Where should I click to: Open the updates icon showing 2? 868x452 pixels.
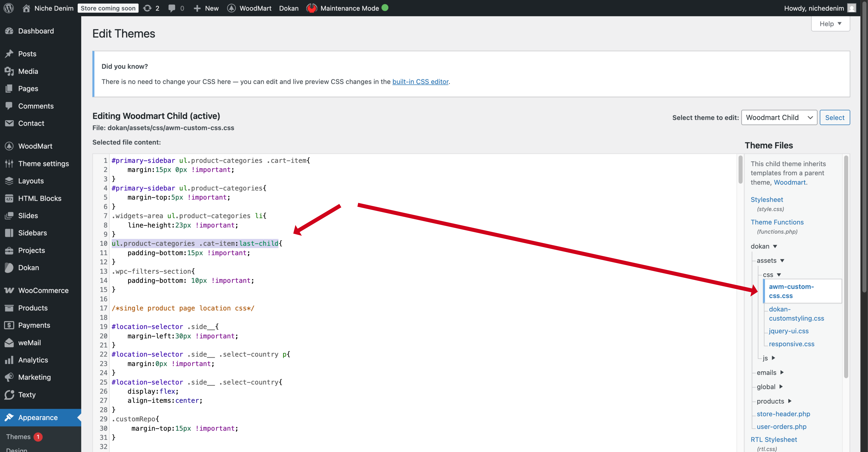click(147, 8)
